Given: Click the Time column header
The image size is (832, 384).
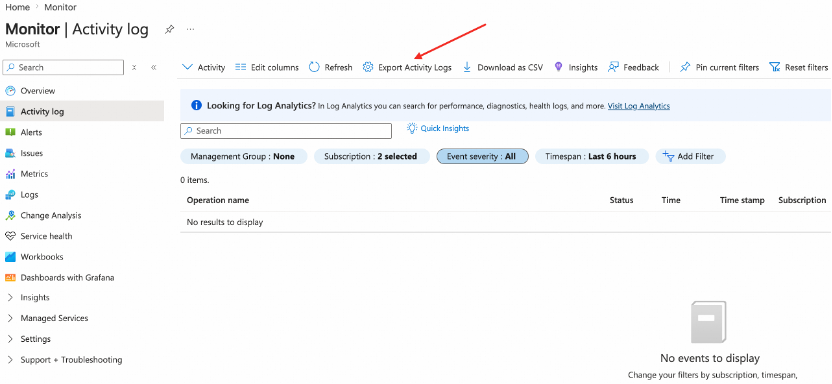Looking at the screenshot, I should click(x=671, y=200).
